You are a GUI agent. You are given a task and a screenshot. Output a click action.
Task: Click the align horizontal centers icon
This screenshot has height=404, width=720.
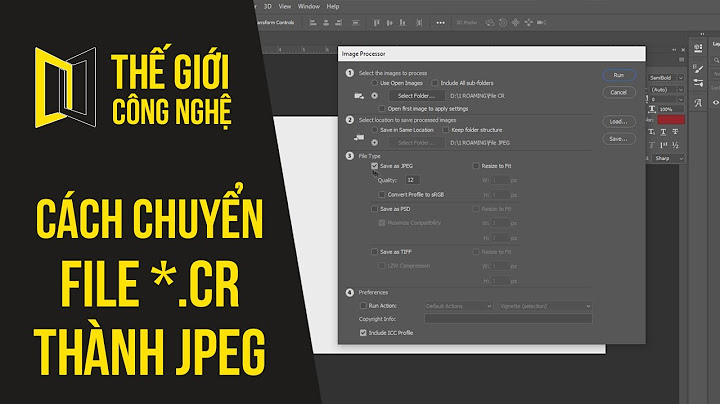tap(326, 22)
